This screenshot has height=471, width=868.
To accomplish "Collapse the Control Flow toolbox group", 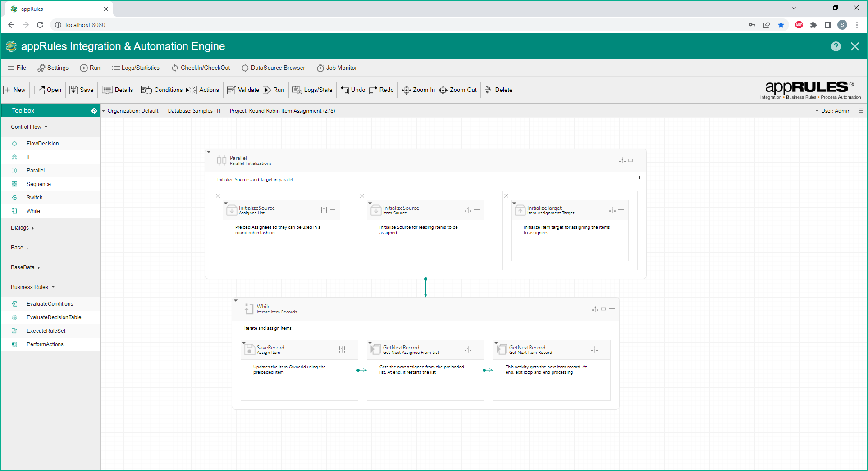I will (29, 127).
